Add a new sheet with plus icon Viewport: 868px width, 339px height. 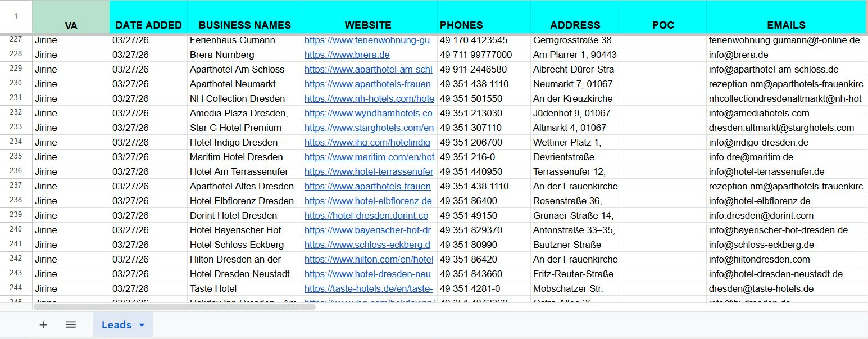click(x=43, y=324)
